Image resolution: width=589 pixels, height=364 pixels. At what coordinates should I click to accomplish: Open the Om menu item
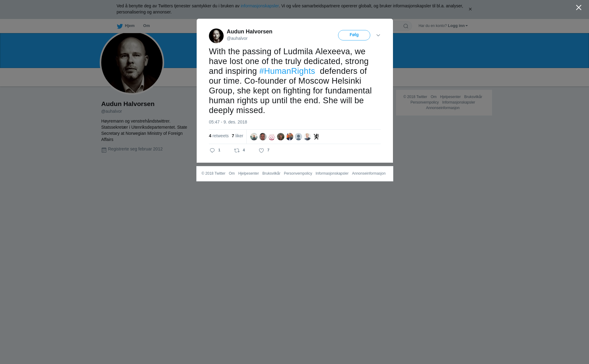pyautogui.click(x=147, y=26)
